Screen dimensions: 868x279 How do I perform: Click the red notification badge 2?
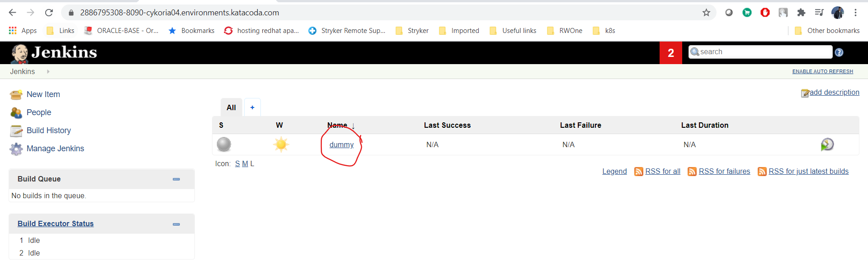671,53
